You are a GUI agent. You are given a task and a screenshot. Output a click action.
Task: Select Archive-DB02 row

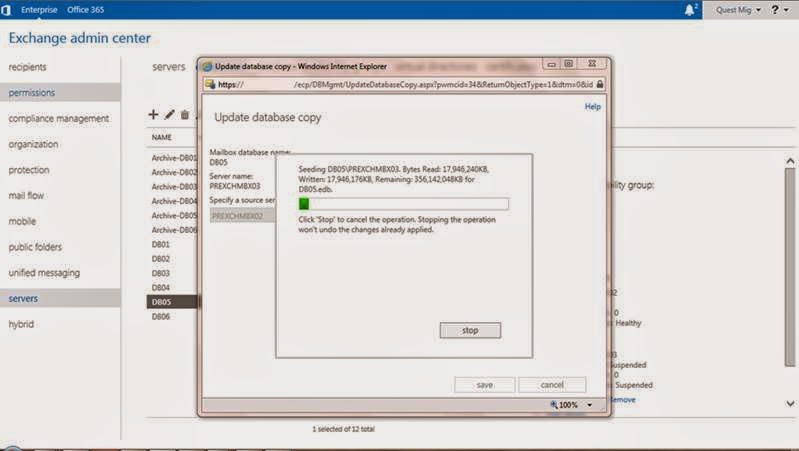(x=174, y=172)
